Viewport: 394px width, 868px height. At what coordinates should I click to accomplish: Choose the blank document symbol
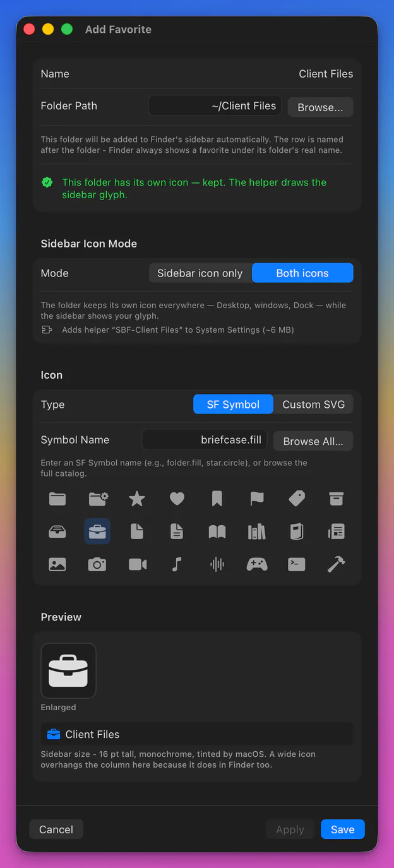pyautogui.click(x=137, y=532)
